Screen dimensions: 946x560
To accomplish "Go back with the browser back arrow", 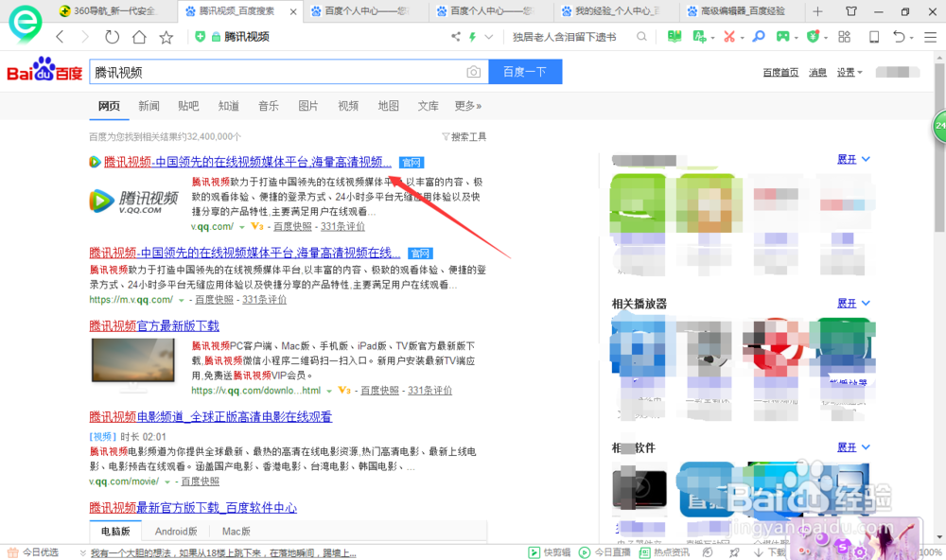I will tap(60, 37).
